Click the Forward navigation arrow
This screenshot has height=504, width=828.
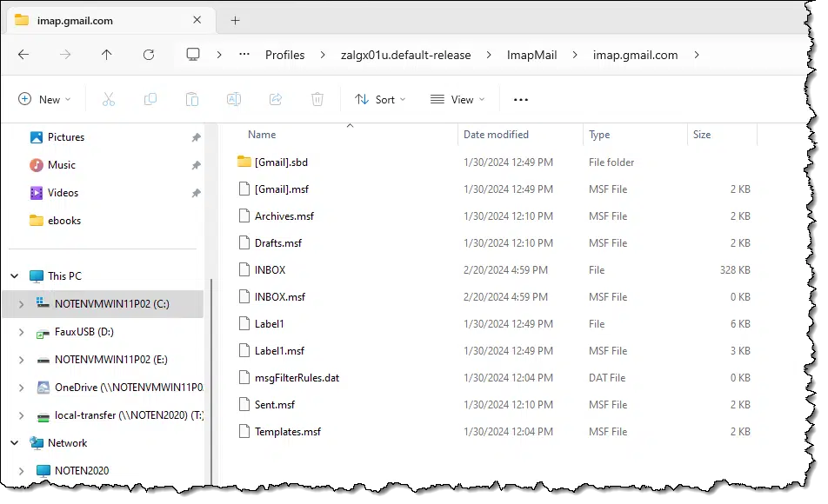pos(65,55)
